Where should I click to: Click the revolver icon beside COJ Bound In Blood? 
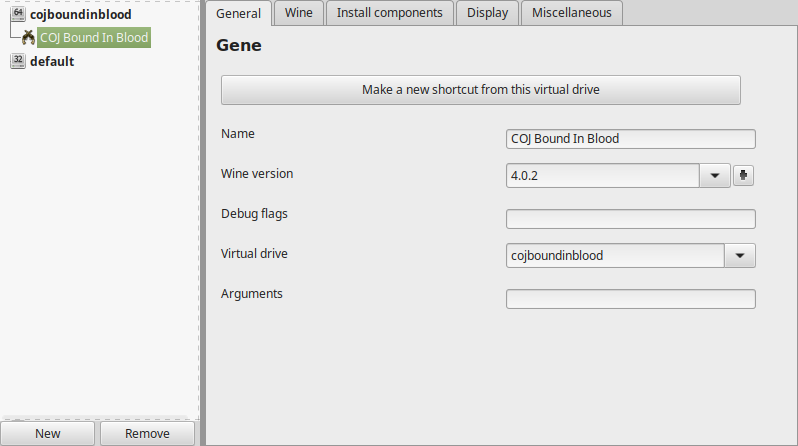point(28,38)
